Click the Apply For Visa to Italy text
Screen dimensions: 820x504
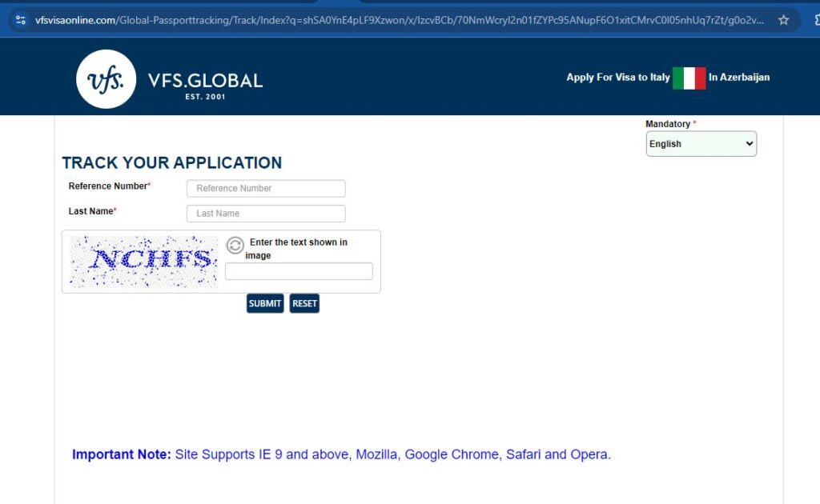619,78
